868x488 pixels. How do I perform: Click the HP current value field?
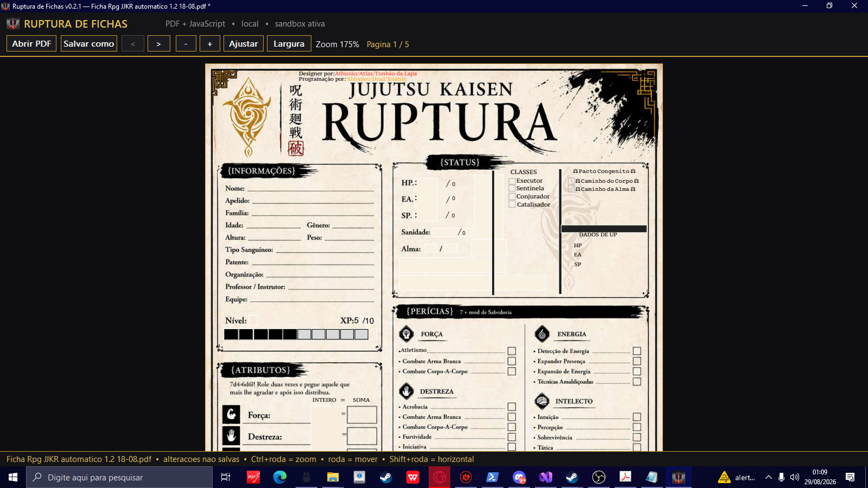pos(427,183)
